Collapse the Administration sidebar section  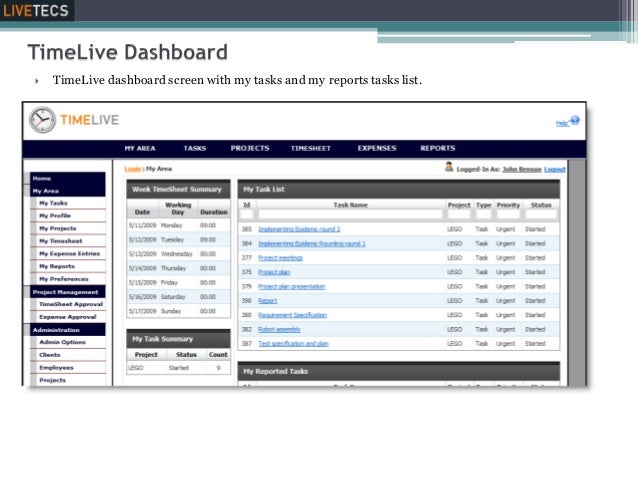click(68, 330)
